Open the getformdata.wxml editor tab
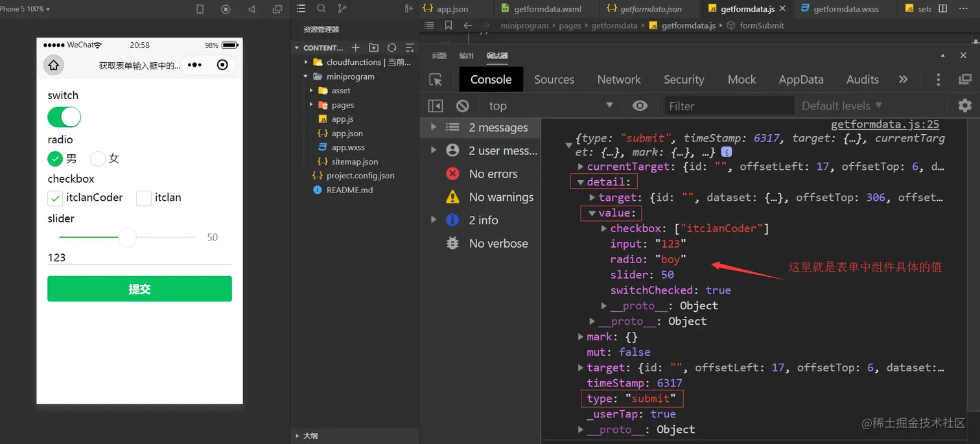The width and height of the screenshot is (980, 444). tap(546, 9)
